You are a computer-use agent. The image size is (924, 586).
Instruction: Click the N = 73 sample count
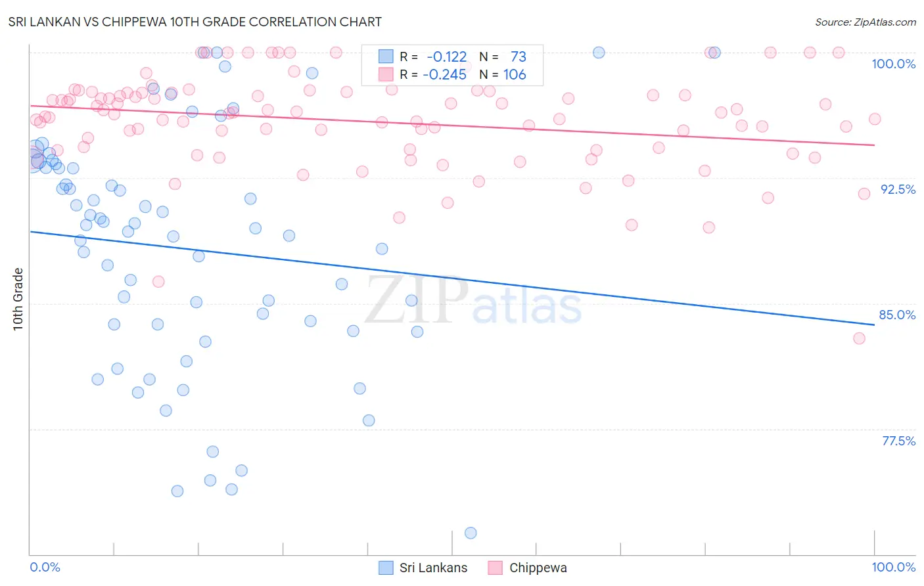click(x=503, y=56)
